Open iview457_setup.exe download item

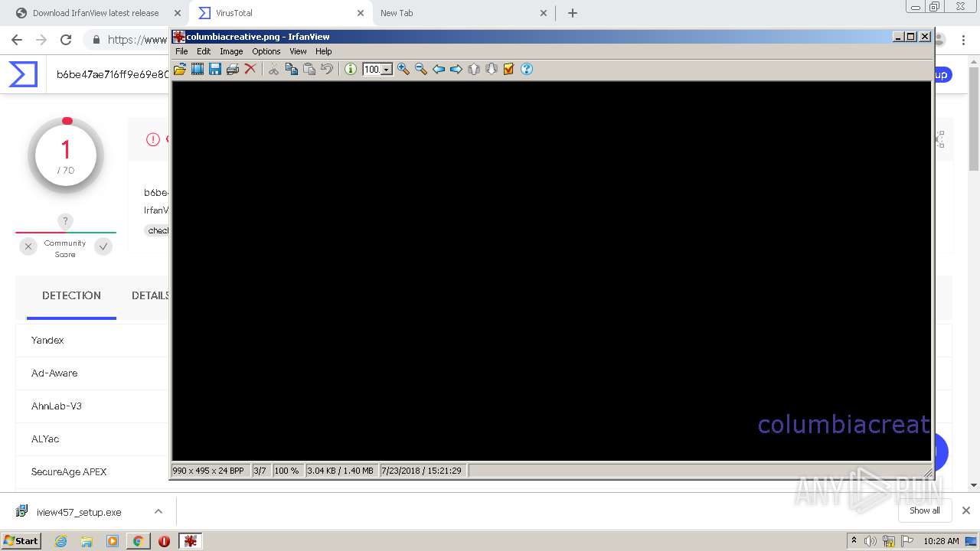pos(79,512)
